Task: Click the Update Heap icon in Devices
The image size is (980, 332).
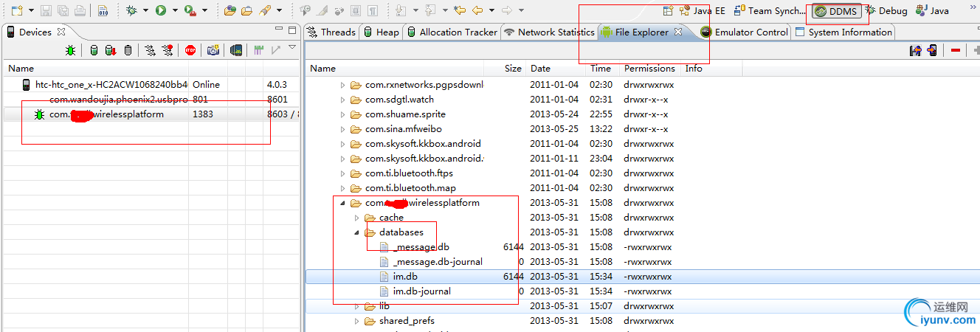Action: (94, 50)
